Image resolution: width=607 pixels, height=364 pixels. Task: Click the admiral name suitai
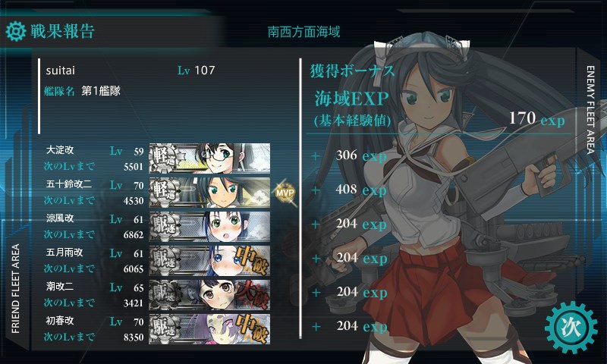(61, 71)
